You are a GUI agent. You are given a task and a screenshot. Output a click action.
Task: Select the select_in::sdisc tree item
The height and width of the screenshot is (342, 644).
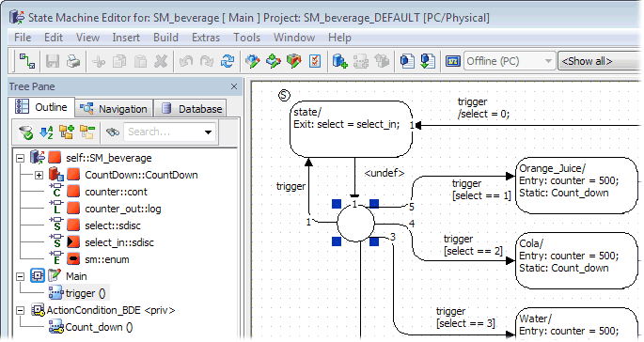[x=119, y=242]
